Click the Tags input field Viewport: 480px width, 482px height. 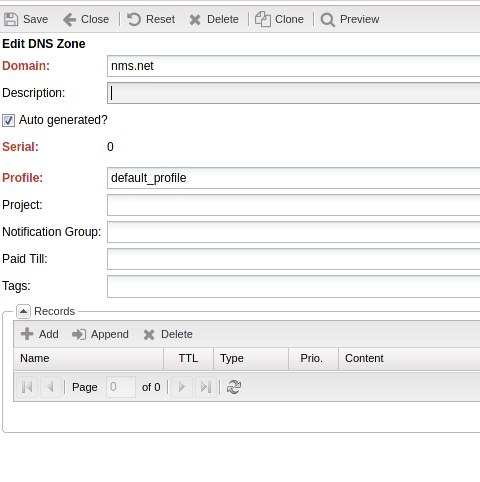293,286
